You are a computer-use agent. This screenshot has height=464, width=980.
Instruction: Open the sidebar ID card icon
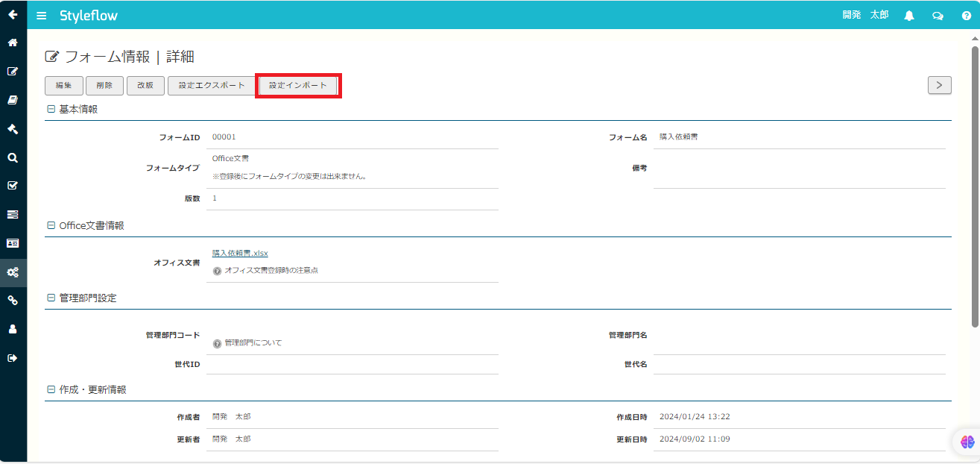(x=13, y=243)
